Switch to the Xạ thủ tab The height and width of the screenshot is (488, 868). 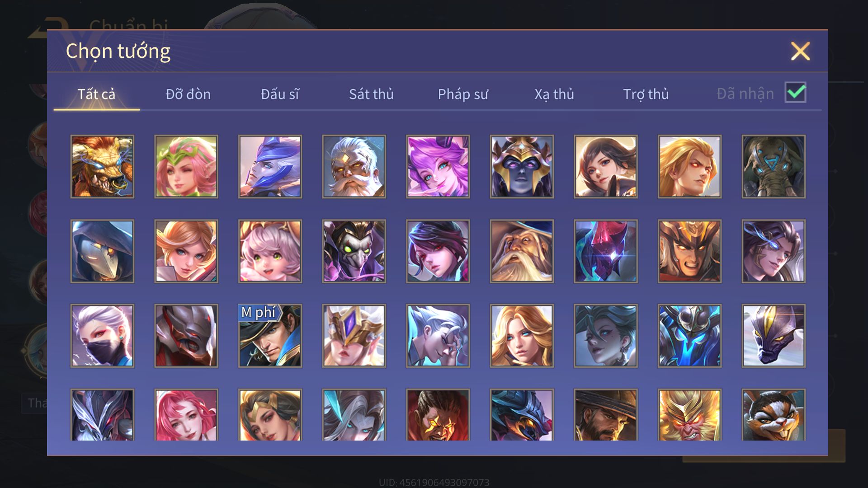click(x=554, y=94)
